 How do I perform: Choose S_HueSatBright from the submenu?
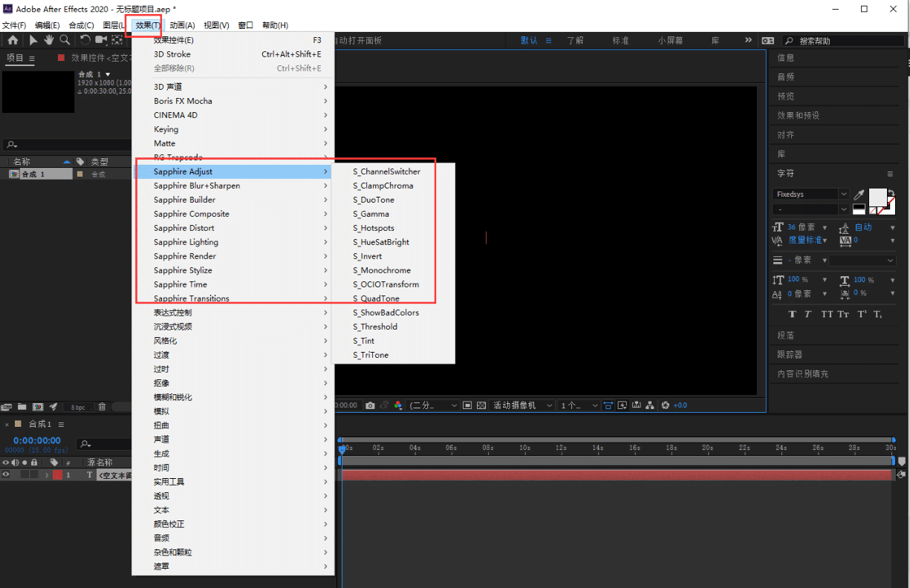pyautogui.click(x=380, y=242)
